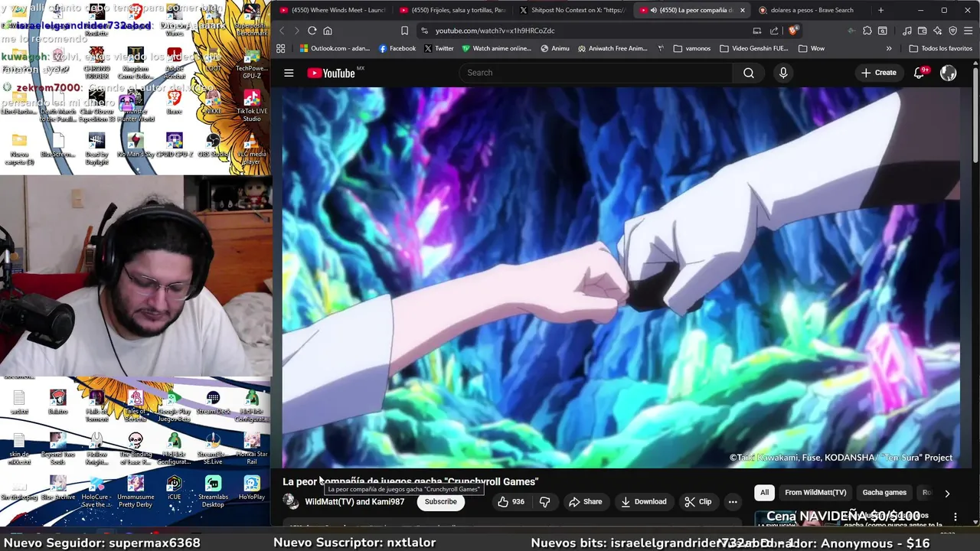This screenshot has height=551, width=980.
Task: Select the Gacha games filter chip
Action: coord(884,493)
